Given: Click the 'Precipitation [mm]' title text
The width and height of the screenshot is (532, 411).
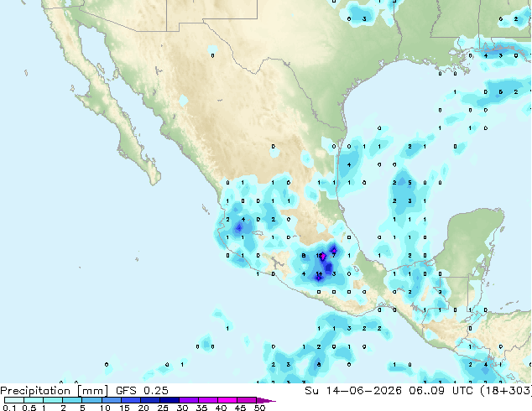Looking at the screenshot, I should 54,391.
